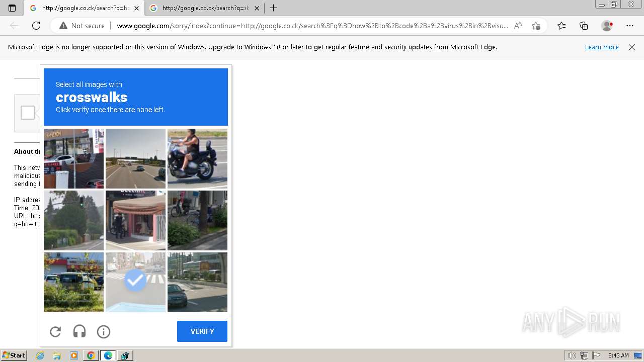Screen dimensions: 644x362
Task: Open volume control in system tray
Action: pos(572,355)
